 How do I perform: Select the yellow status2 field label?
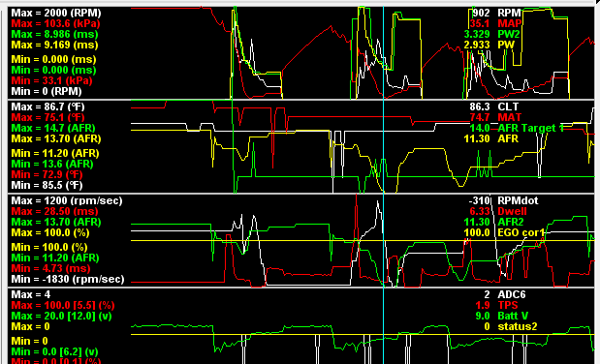pos(517,326)
